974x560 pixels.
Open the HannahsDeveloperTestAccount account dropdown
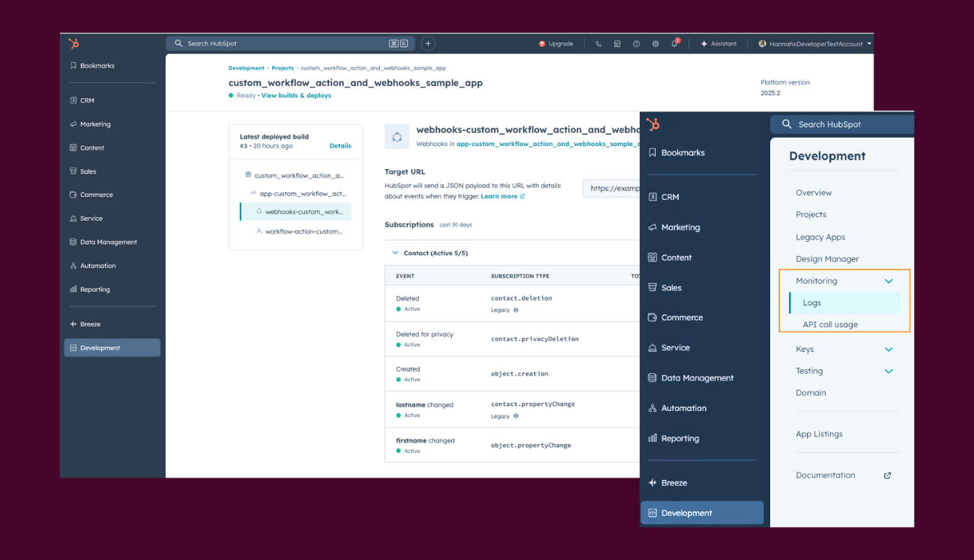(815, 44)
